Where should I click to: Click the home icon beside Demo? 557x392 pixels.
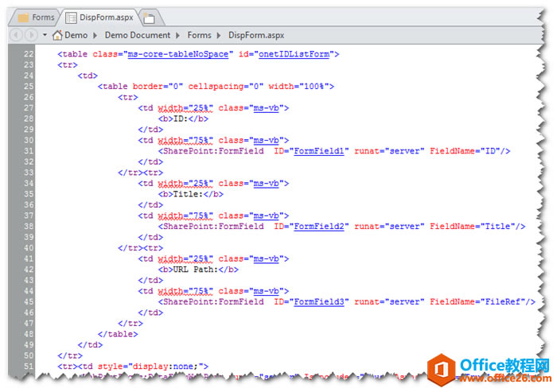(x=57, y=35)
